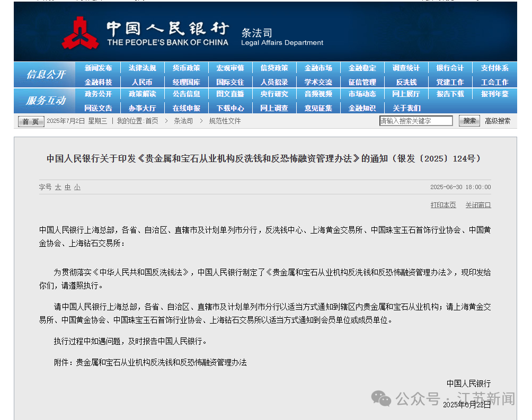
Task: Open 调查统计 menu item
Action: click(x=406, y=68)
